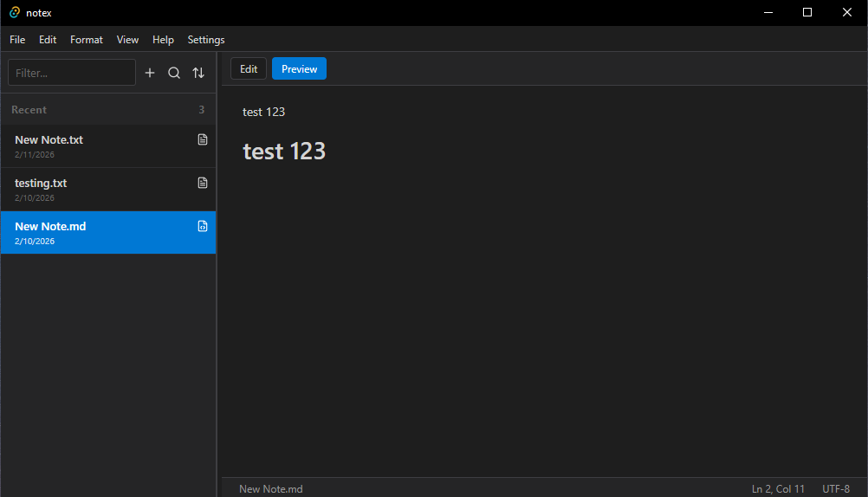868x497 pixels.
Task: Click the plus icon to add note
Action: (150, 74)
